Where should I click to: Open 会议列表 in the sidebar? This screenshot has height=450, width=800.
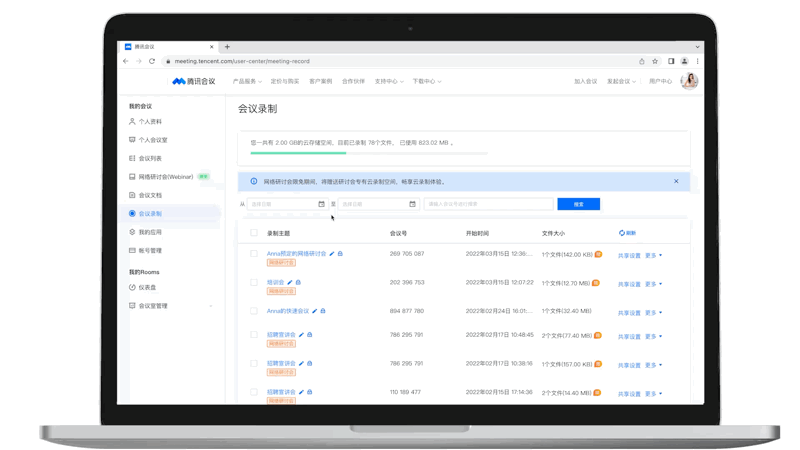[x=150, y=158]
